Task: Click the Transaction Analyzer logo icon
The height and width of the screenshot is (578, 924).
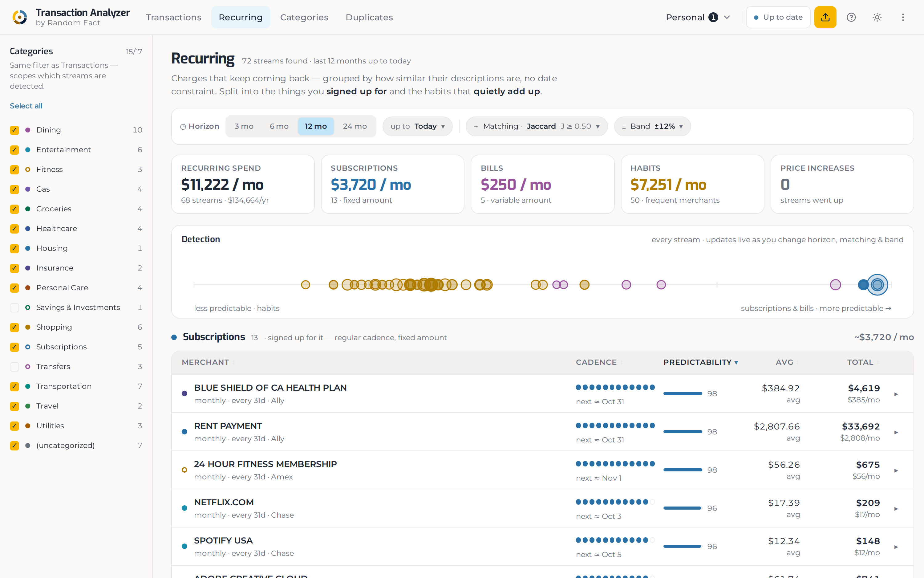Action: (19, 17)
